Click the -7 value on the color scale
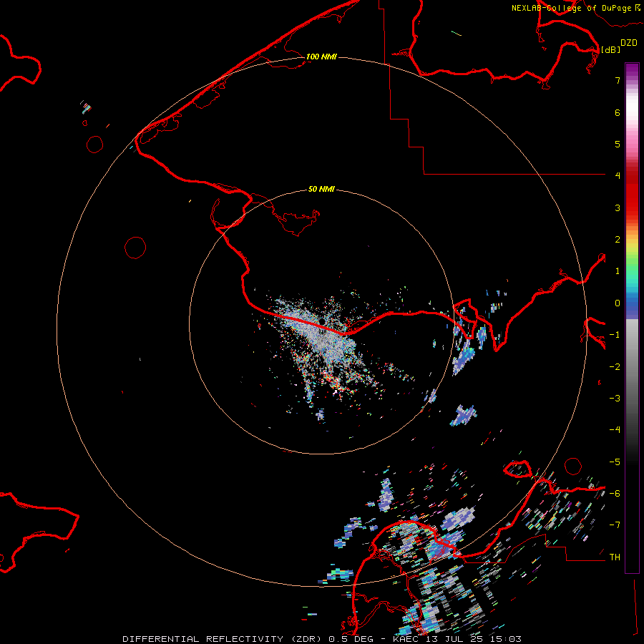This screenshot has width=644, height=644. point(615,525)
